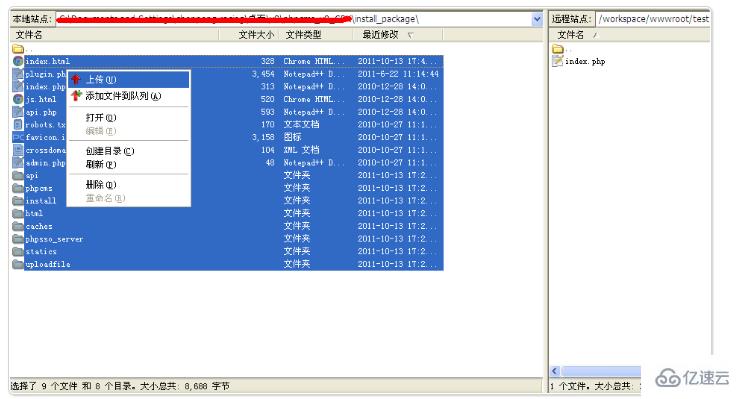Click the Chrome icon beside js.html
Screen dimensions: 741x399
pyautogui.click(x=18, y=99)
